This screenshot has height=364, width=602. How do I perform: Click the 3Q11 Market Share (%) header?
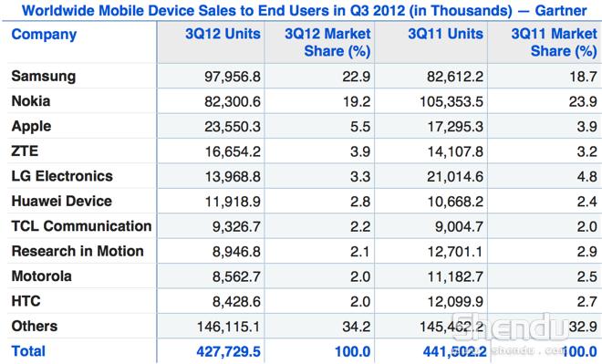554,42
